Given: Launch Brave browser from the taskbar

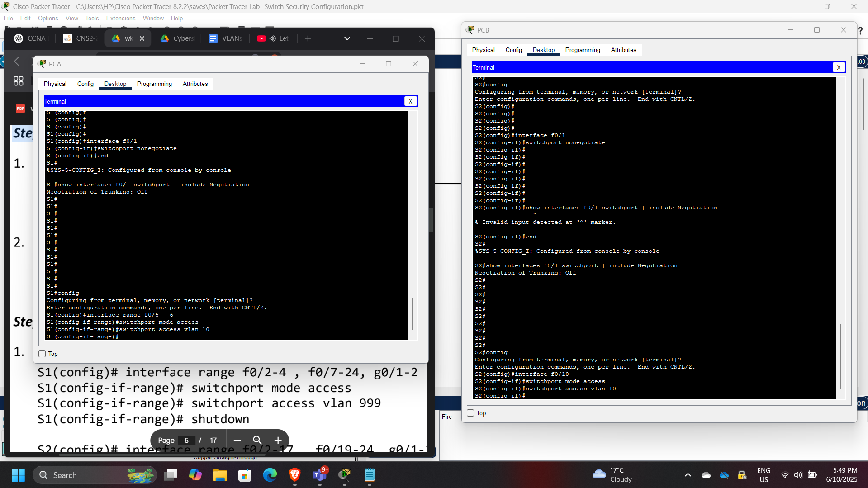Looking at the screenshot, I should coord(295,475).
